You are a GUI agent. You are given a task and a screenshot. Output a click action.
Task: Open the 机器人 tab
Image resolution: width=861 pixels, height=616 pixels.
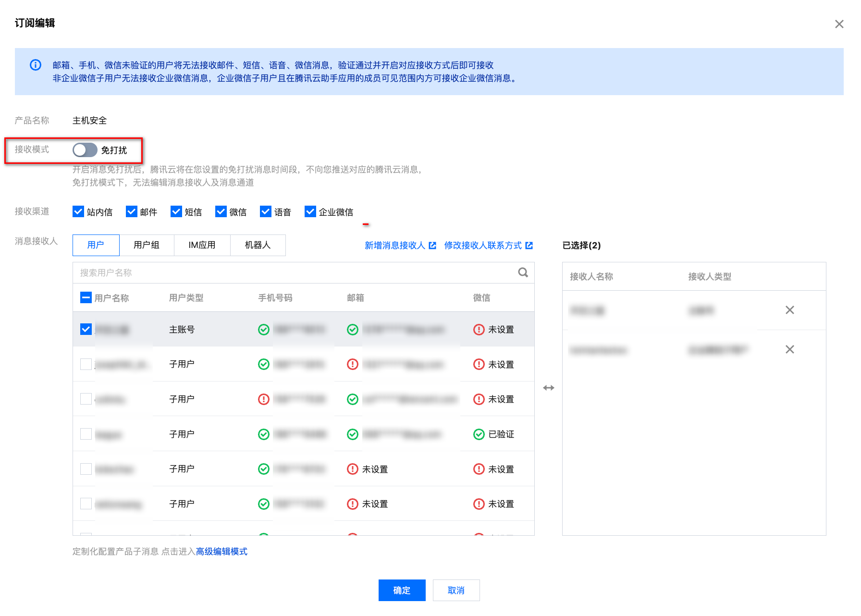(258, 245)
